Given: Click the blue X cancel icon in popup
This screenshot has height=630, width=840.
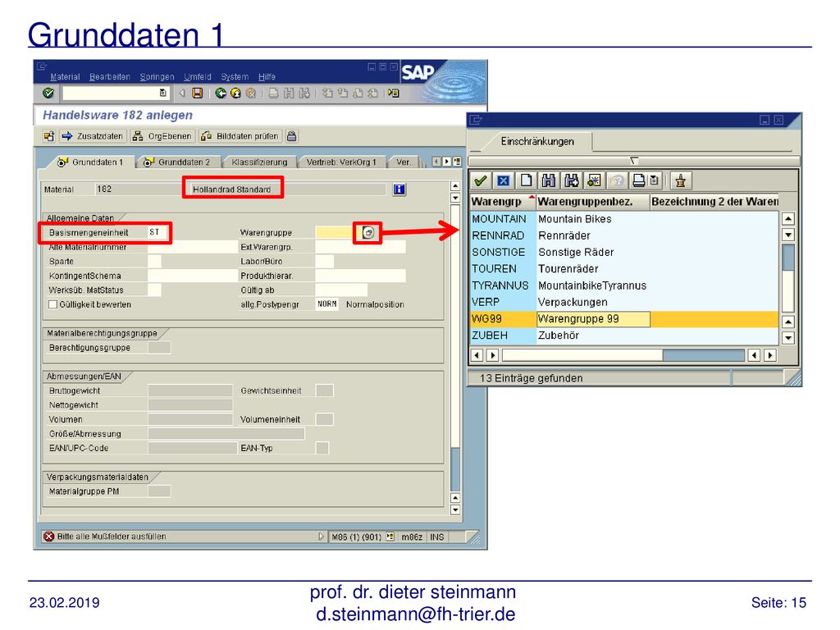Looking at the screenshot, I should click(503, 180).
